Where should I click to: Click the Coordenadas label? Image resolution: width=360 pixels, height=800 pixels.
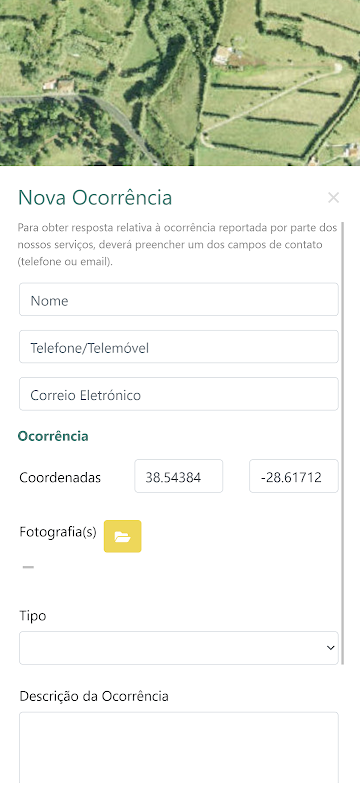(60, 478)
